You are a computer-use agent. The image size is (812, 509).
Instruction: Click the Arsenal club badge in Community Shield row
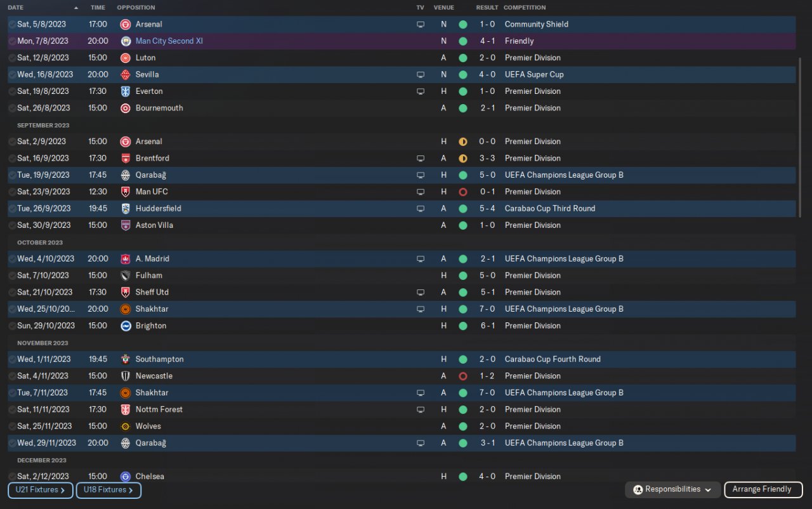pos(126,24)
